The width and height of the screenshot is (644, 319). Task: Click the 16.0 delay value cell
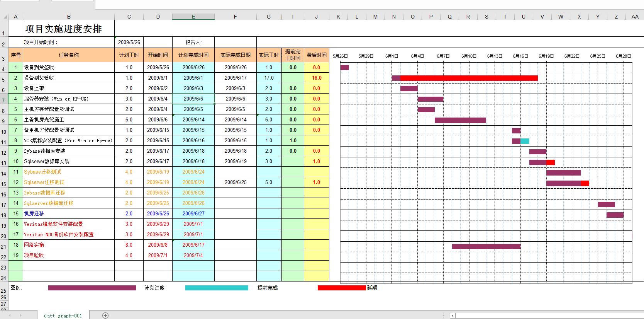point(317,78)
